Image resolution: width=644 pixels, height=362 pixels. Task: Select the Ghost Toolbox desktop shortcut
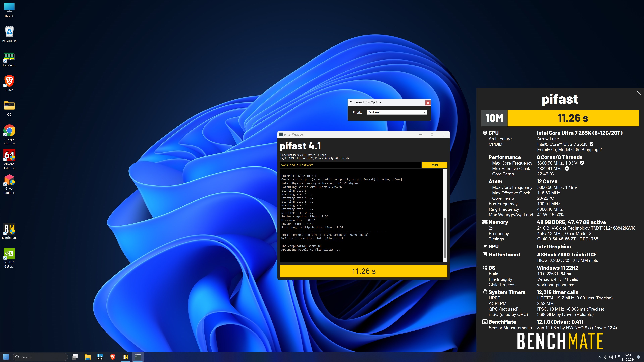[x=9, y=184]
